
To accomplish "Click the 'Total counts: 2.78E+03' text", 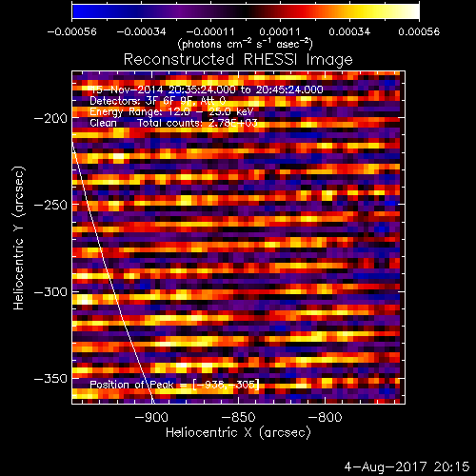I will pyautogui.click(x=197, y=123).
